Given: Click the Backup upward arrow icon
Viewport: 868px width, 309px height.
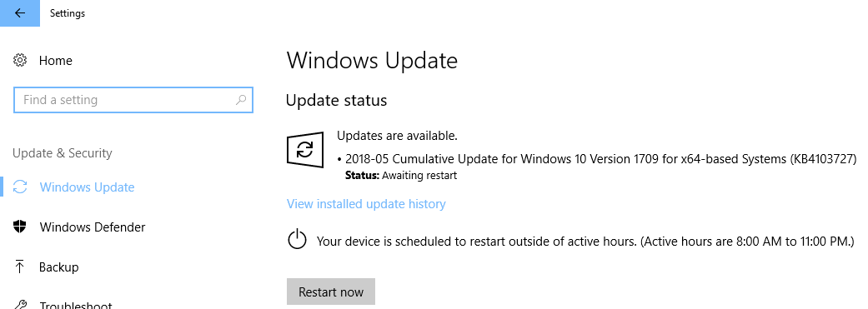Looking at the screenshot, I should pyautogui.click(x=20, y=267).
